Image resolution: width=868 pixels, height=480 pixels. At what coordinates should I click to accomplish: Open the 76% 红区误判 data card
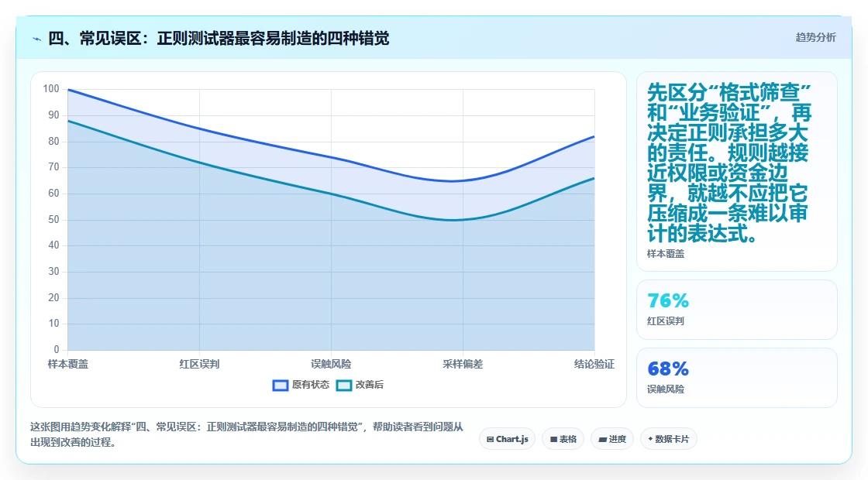(x=737, y=310)
